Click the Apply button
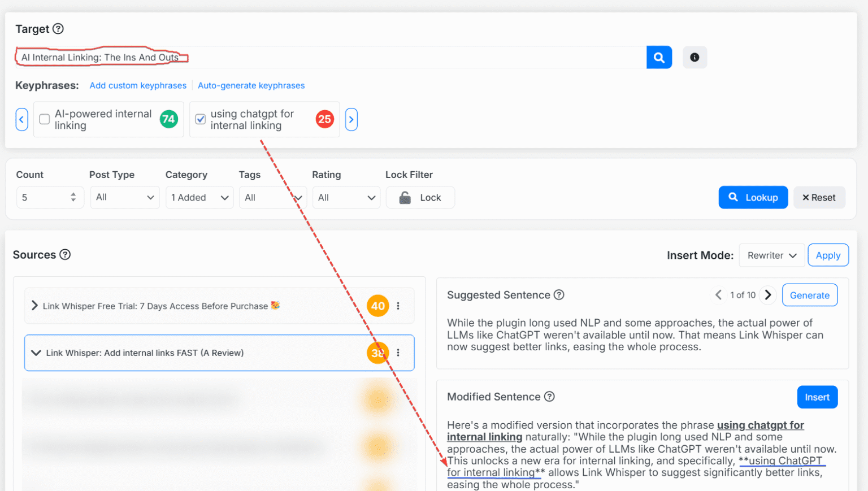The height and width of the screenshot is (491, 868). [x=828, y=255]
